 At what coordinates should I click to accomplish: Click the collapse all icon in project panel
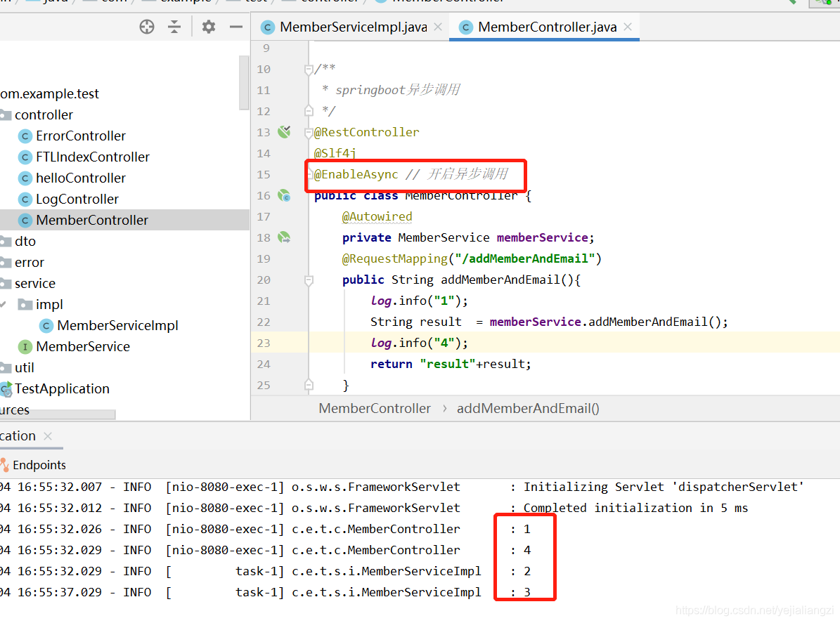(x=174, y=27)
